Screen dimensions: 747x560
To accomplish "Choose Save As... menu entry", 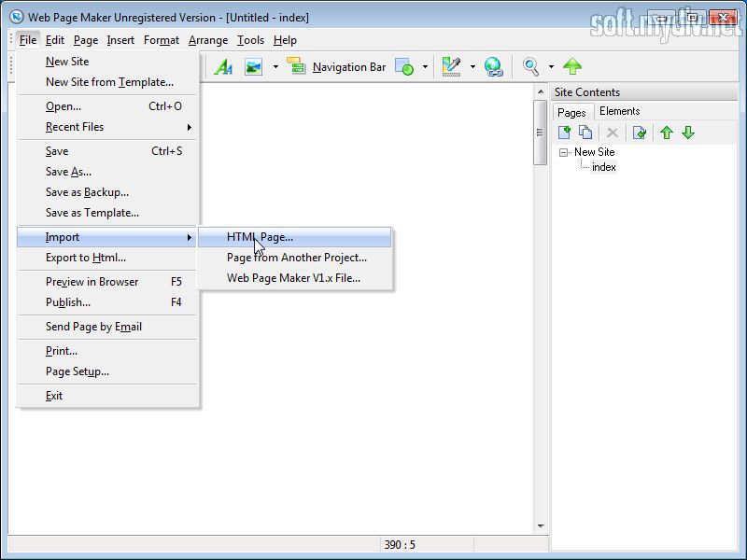I will click(107, 172).
